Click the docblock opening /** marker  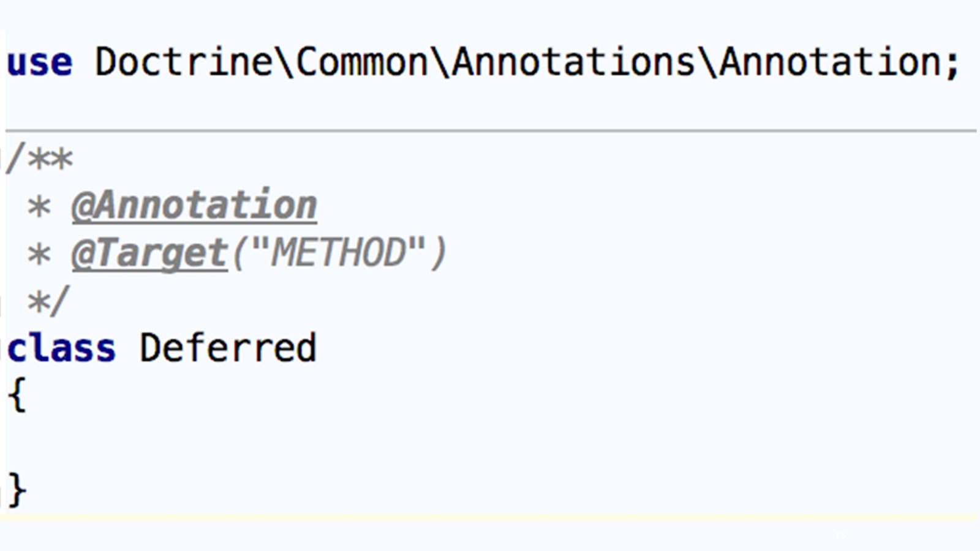[40, 158]
